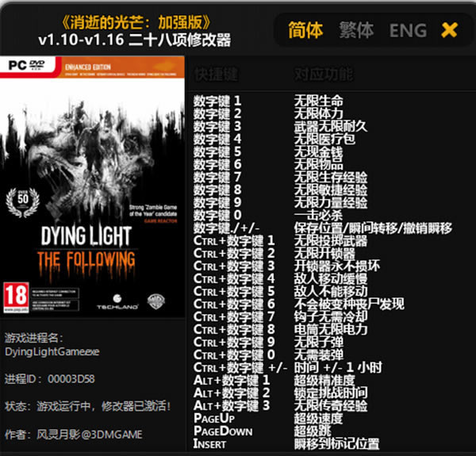Select the ENG language option

(408, 30)
